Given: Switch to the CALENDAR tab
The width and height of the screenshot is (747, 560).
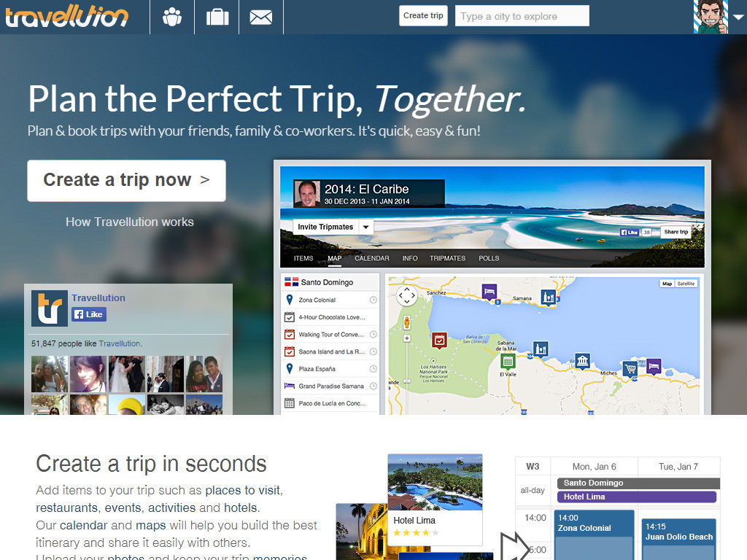Looking at the screenshot, I should [371, 258].
